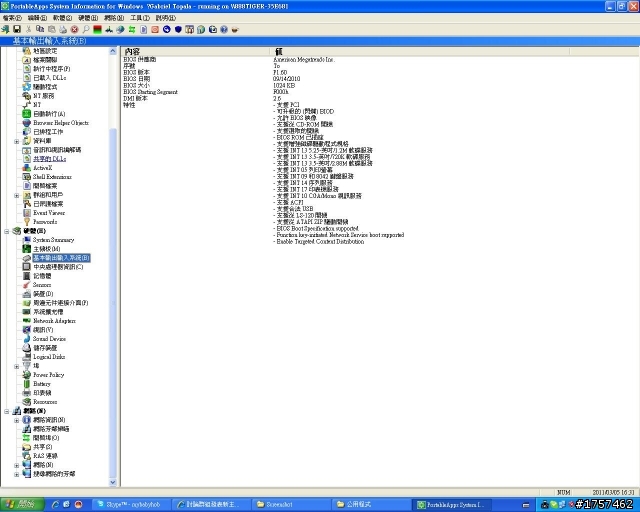Select 記憶體 in the tree
The height and width of the screenshot is (512, 640).
coord(42,276)
